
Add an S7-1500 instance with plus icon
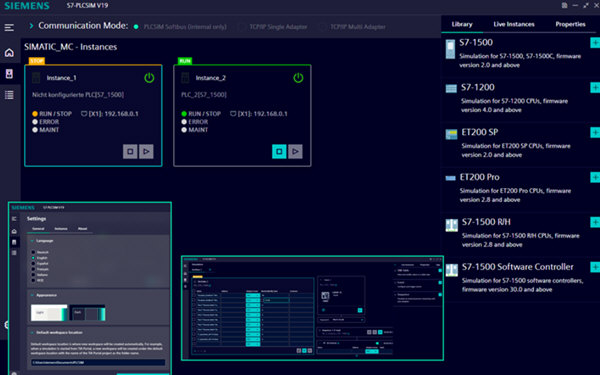(x=595, y=42)
